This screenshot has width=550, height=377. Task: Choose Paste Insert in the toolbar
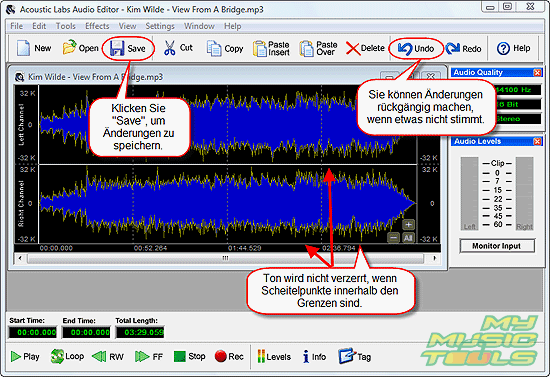(x=271, y=48)
